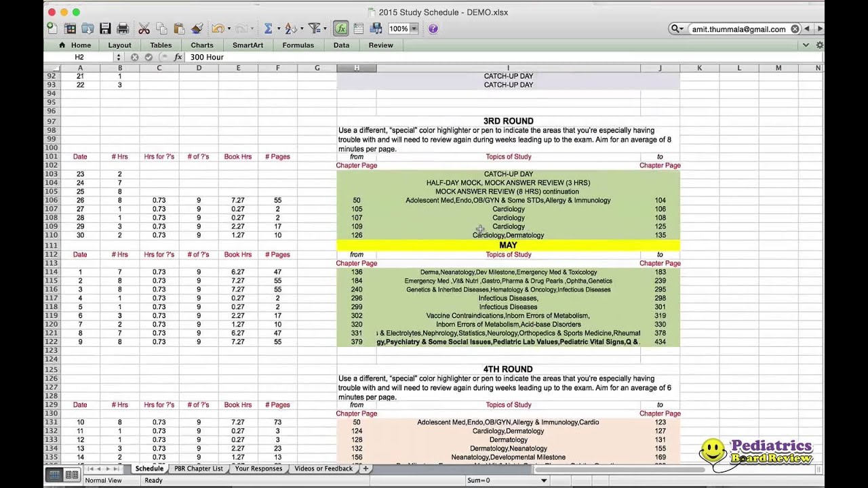868x488 pixels.
Task: Go to previous search result
Action: (807, 29)
